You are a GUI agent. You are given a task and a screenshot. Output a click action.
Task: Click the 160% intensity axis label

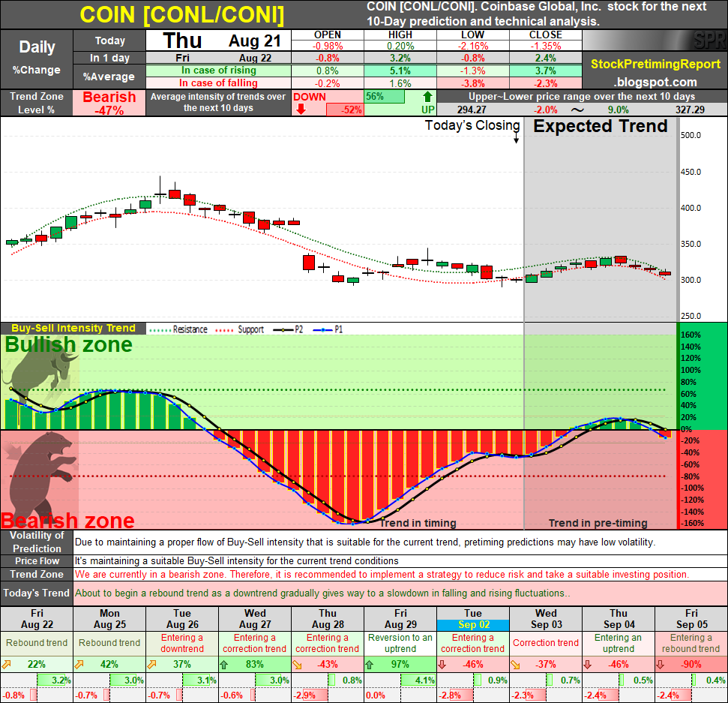[691, 335]
